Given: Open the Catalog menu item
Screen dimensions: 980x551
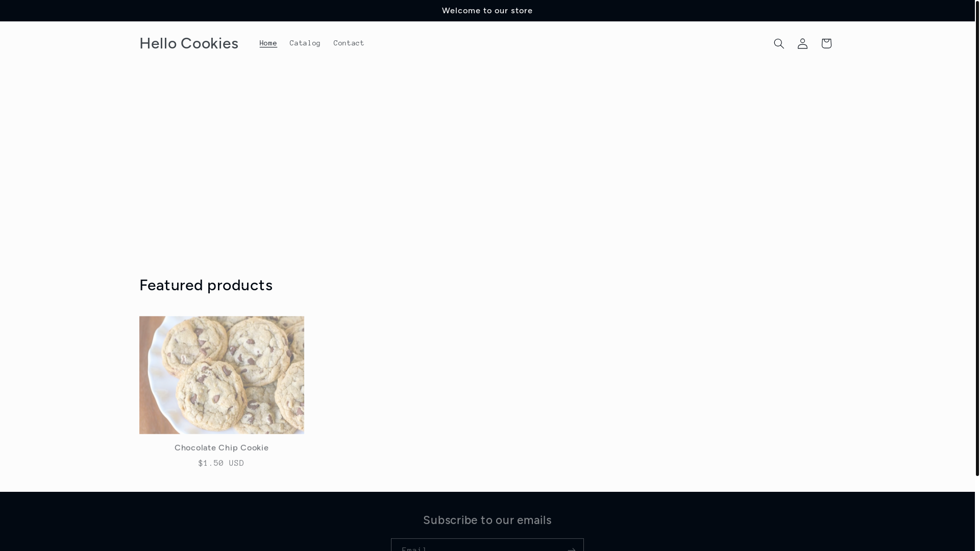Looking at the screenshot, I should pyautogui.click(x=305, y=43).
